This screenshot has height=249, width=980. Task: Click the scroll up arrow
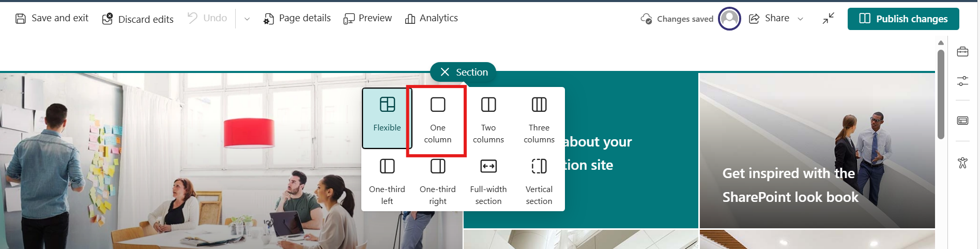click(x=941, y=43)
